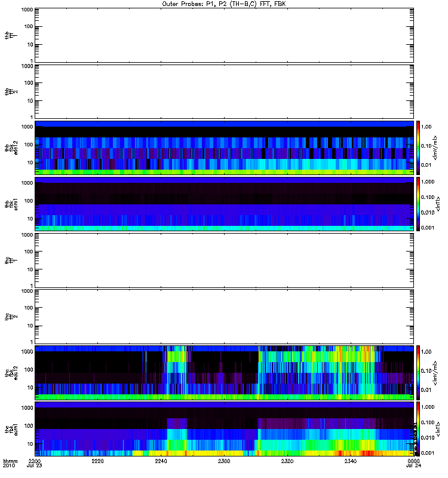
Task: Click the 'thb fbk edc12' spectrogram panel
Action: pyautogui.click(x=224, y=148)
